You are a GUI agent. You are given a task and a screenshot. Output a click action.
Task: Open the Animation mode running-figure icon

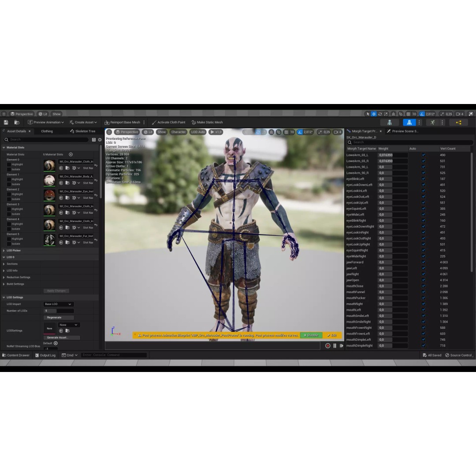point(432,123)
